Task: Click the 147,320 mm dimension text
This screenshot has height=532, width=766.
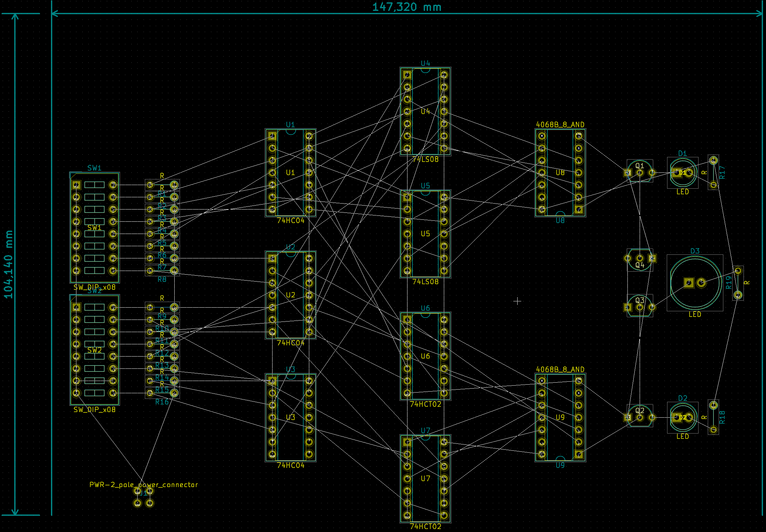Action: coord(406,7)
